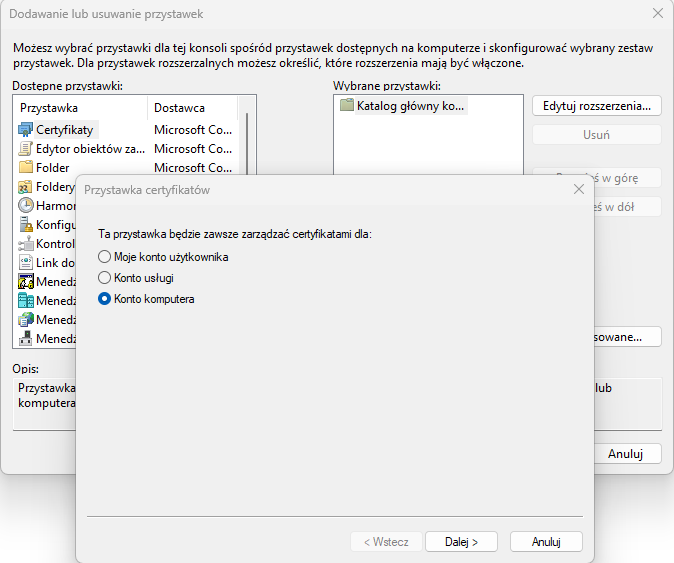
Task: Click the Konfigu... padlock snap-in icon
Action: [26, 225]
